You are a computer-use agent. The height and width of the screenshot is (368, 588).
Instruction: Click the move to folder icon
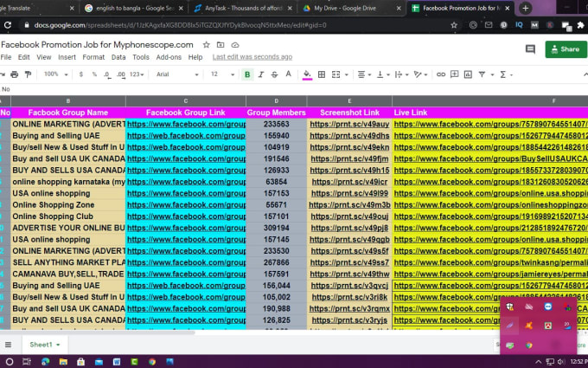(x=220, y=45)
